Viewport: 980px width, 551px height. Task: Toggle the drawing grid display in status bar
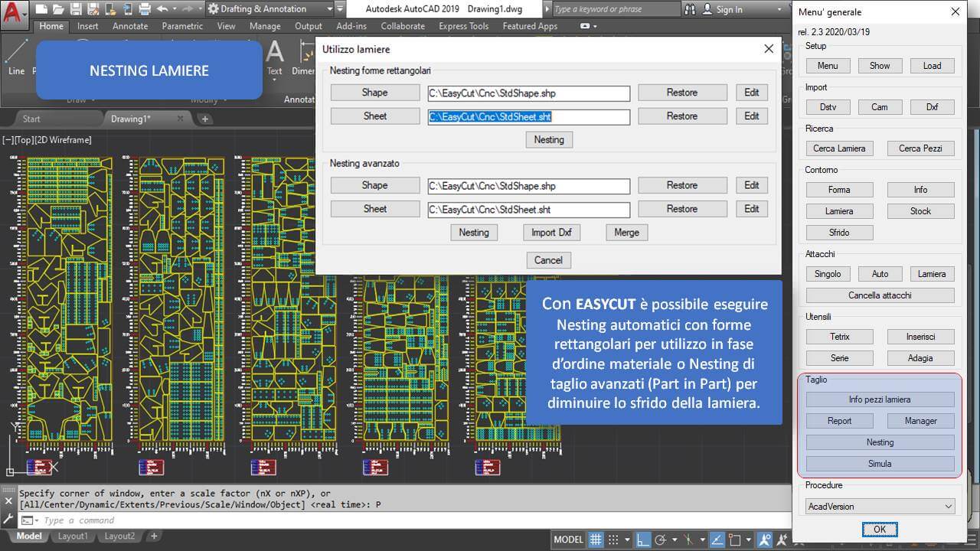click(x=596, y=540)
